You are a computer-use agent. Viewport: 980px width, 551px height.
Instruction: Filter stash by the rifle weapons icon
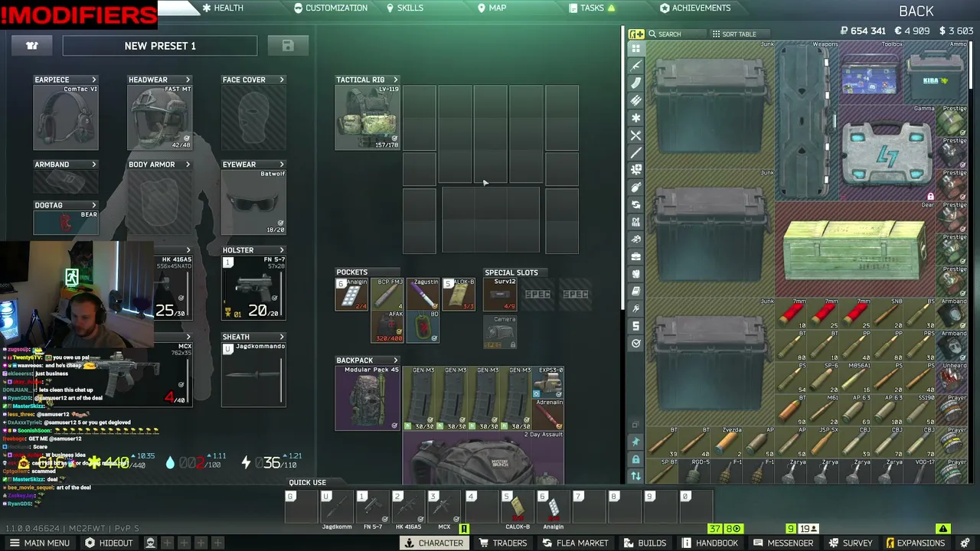635,65
